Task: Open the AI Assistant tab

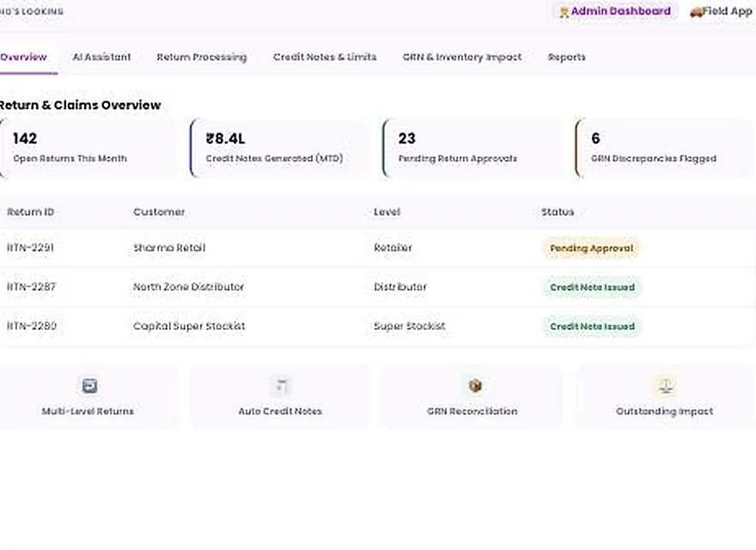Action: pyautogui.click(x=101, y=57)
